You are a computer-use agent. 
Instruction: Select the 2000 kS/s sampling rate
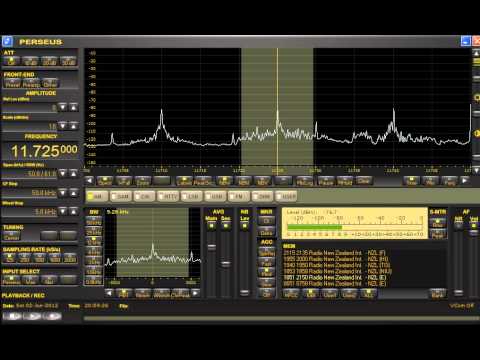click(70, 258)
